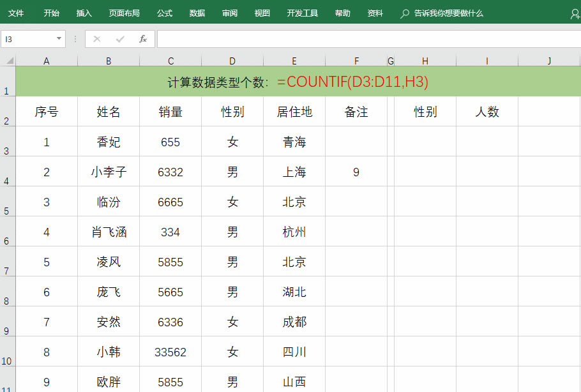The width and height of the screenshot is (581, 392).
Task: Open the 数据 ribbon tab
Action: 197,13
